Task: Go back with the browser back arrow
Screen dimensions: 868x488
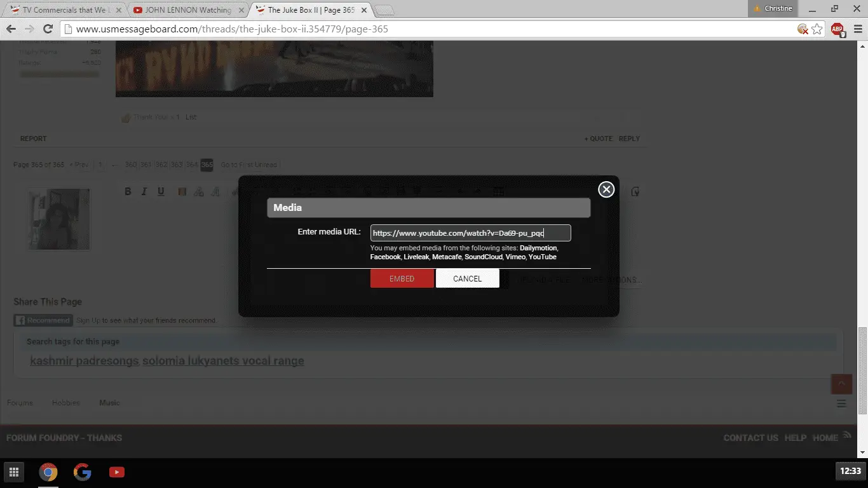Action: tap(11, 29)
